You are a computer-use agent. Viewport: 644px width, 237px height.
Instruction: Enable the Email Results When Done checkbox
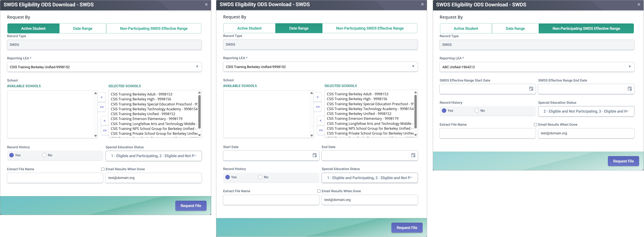[x=103, y=169]
